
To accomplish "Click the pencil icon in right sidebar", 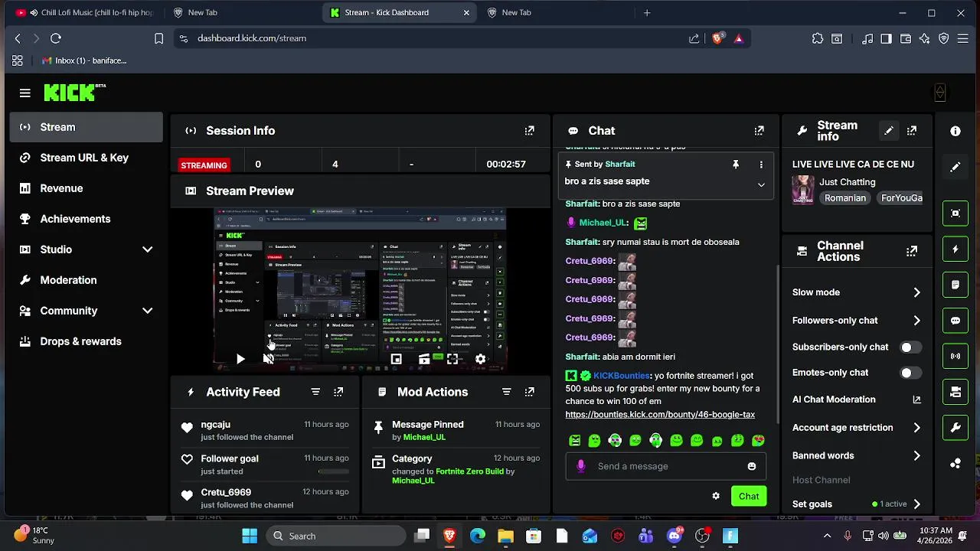I will point(955,167).
